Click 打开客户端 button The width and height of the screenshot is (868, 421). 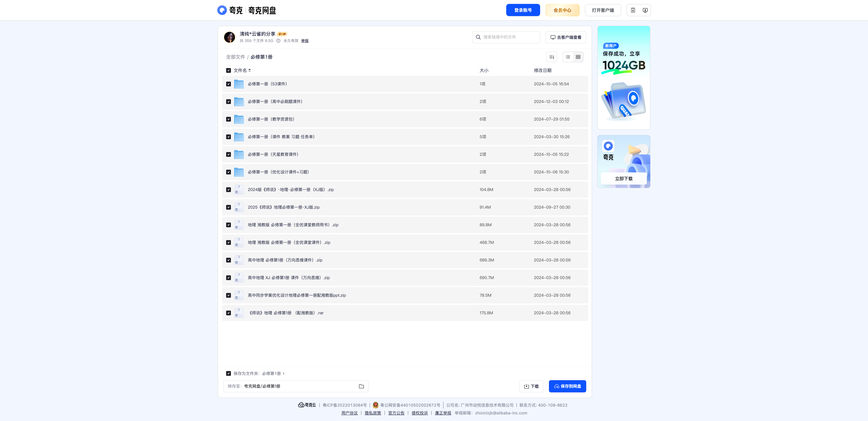click(x=603, y=10)
